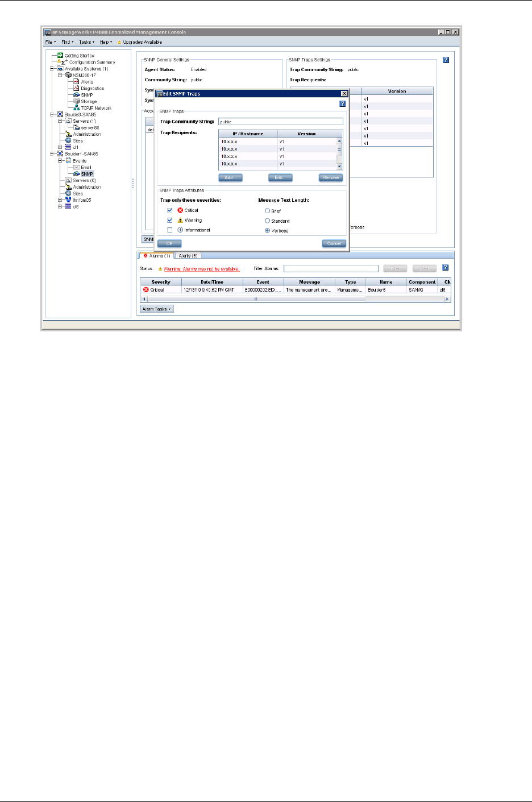
Task: Click the Inrfom05 cluster icon
Action: click(x=68, y=200)
